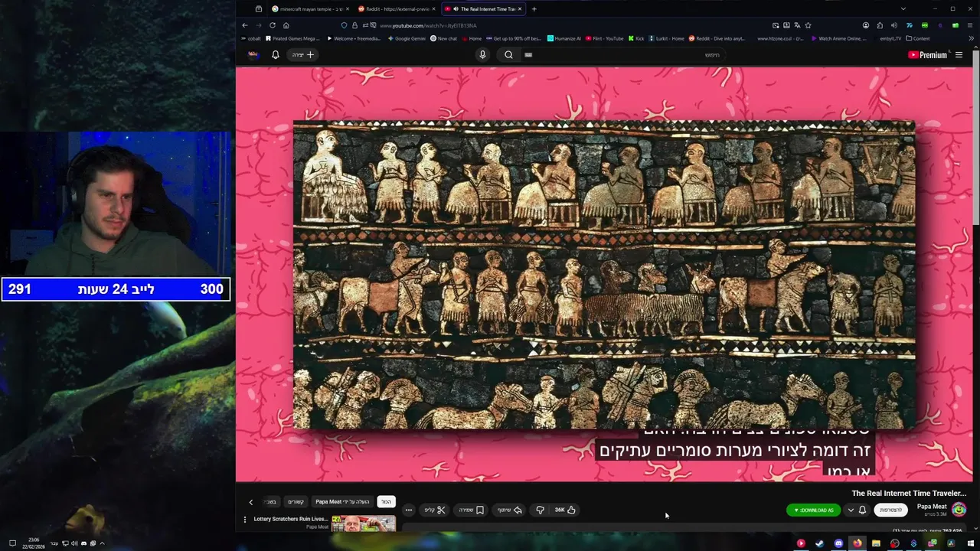Image resolution: width=980 pixels, height=551 pixels.
Task: Click the YouTube account avatar icon
Action: coord(253,54)
